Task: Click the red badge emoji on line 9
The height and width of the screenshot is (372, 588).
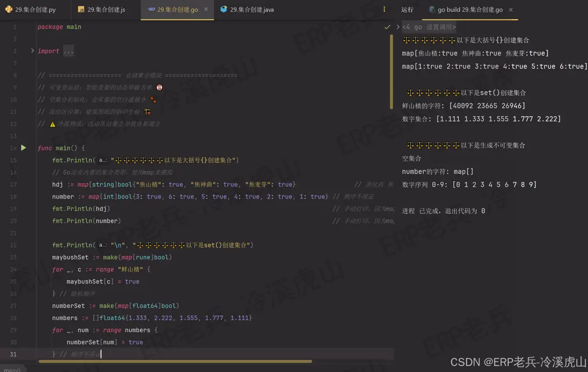Action: [x=160, y=87]
